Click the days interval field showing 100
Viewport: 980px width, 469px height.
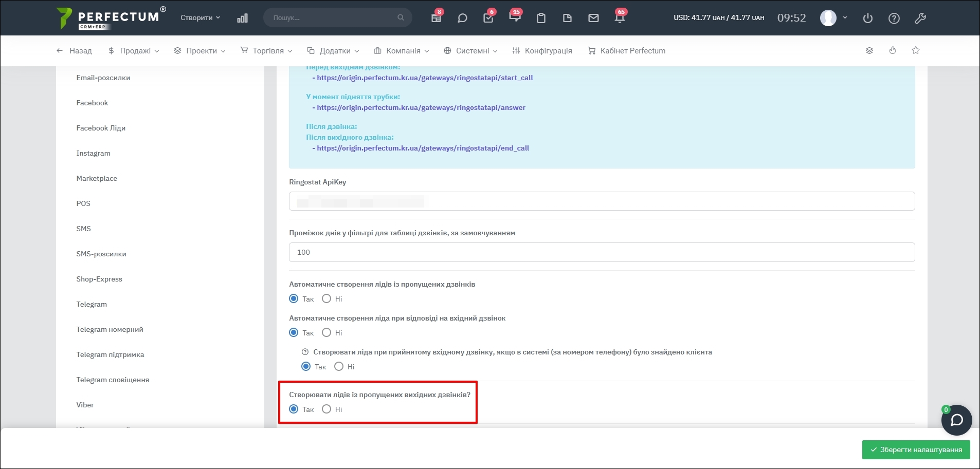pyautogui.click(x=602, y=252)
